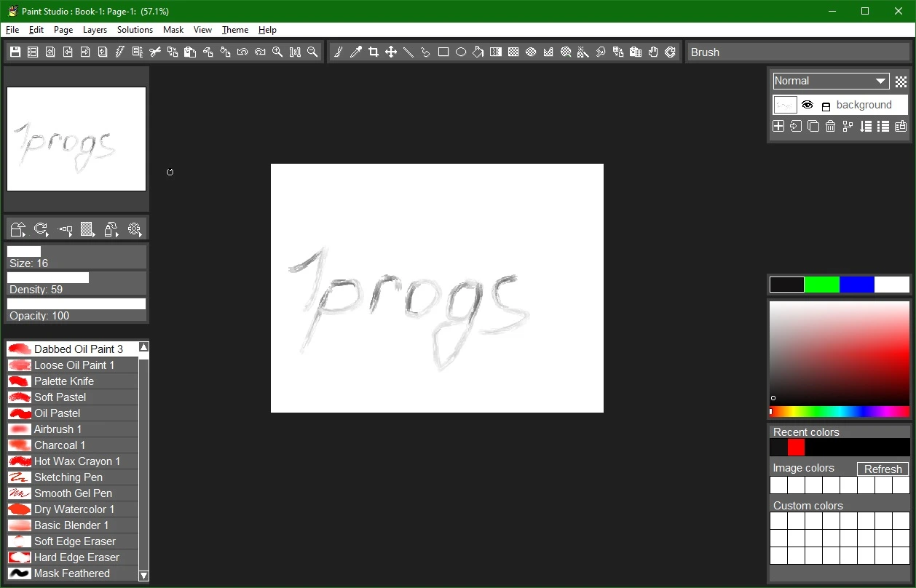Add a new layer with plus icon
The width and height of the screenshot is (916, 588).
778,126
